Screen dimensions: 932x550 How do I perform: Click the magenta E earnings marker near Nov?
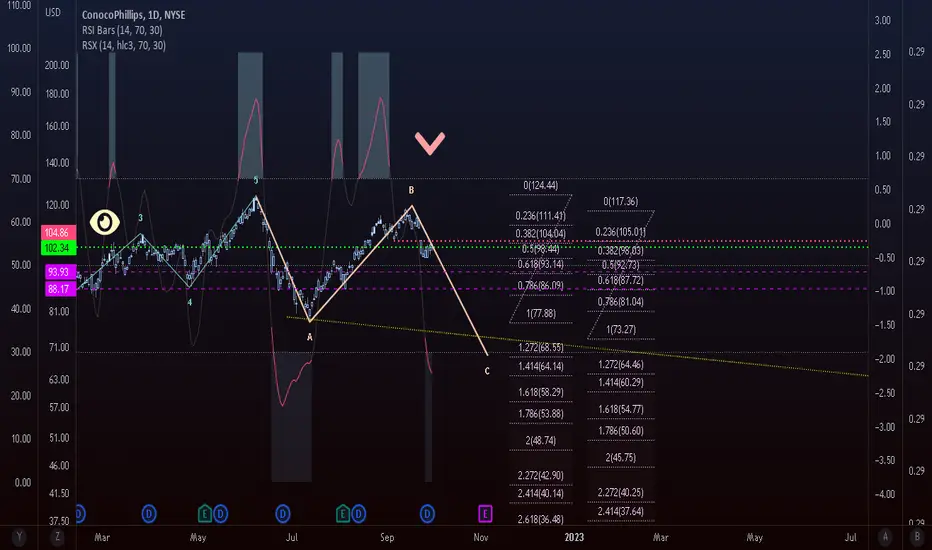pos(485,513)
